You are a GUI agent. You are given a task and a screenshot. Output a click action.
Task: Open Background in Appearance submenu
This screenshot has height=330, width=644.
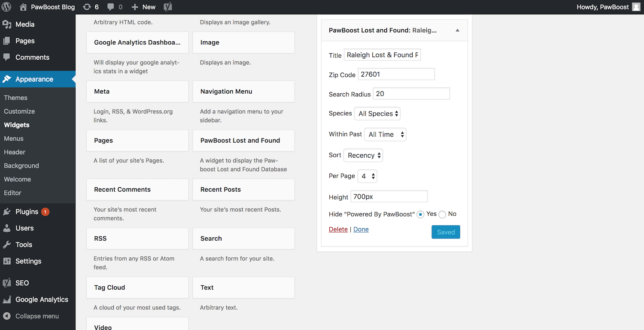(x=21, y=165)
